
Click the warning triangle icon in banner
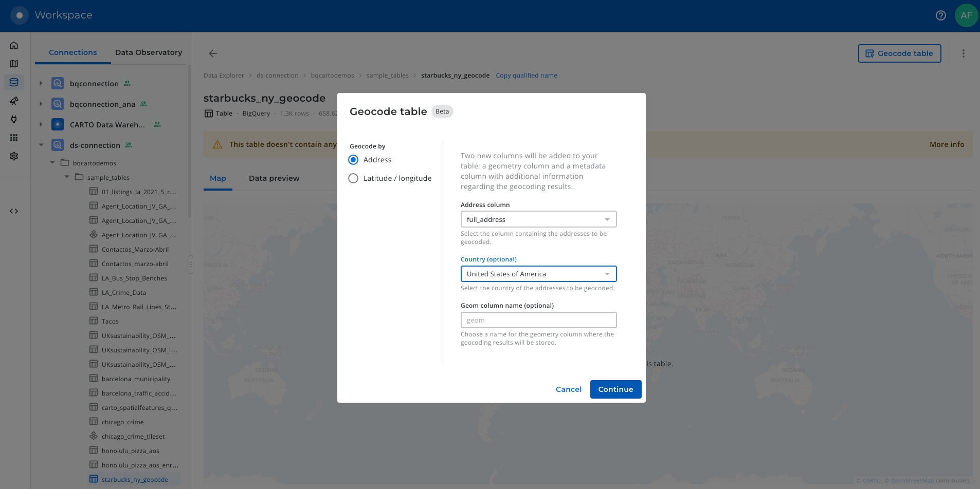pyautogui.click(x=217, y=144)
